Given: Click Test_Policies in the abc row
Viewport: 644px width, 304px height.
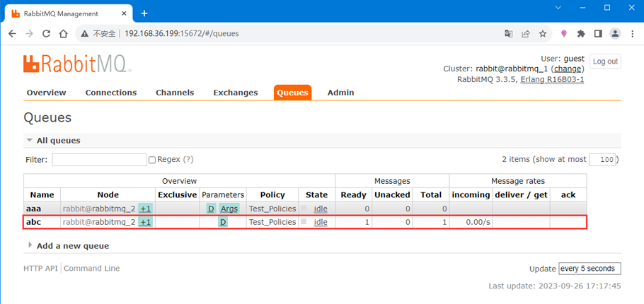Looking at the screenshot, I should (272, 222).
